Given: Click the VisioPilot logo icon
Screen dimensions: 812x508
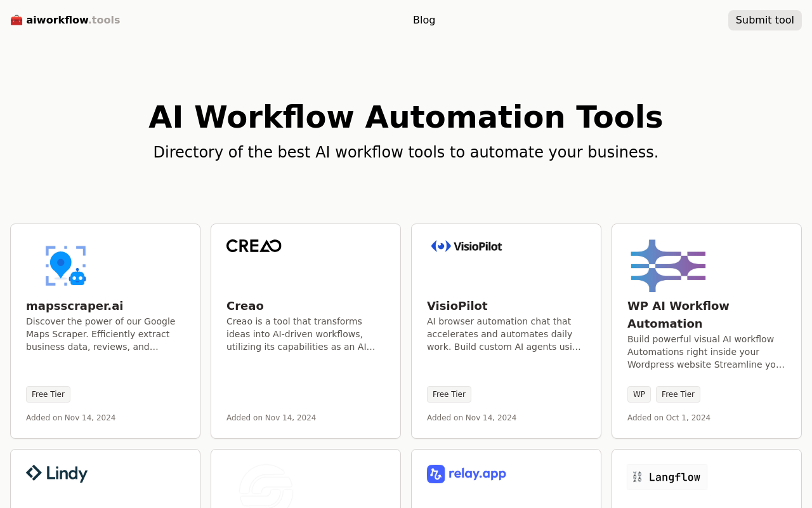Looking at the screenshot, I should [466, 246].
